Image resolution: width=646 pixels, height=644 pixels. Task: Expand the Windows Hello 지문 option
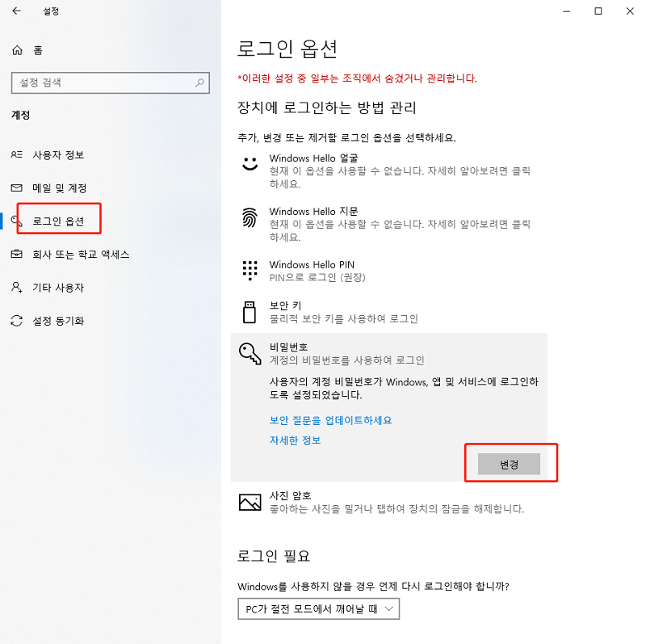(x=389, y=224)
